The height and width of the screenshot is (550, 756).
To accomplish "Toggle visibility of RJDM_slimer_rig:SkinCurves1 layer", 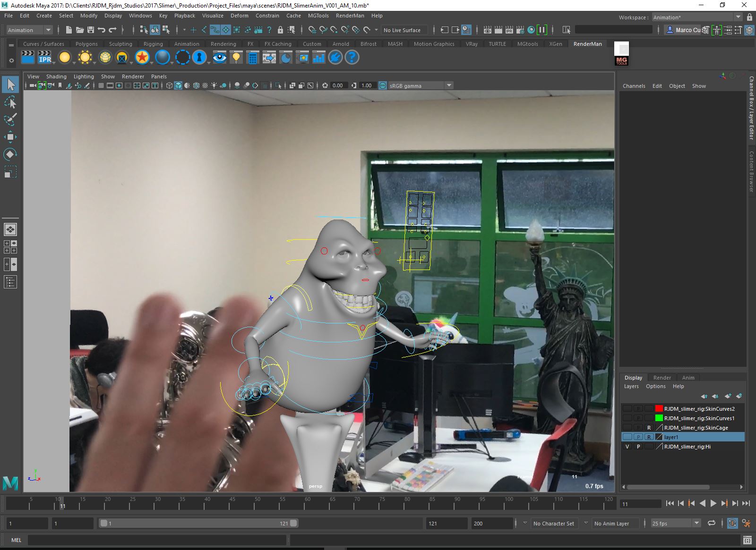I will tap(627, 418).
